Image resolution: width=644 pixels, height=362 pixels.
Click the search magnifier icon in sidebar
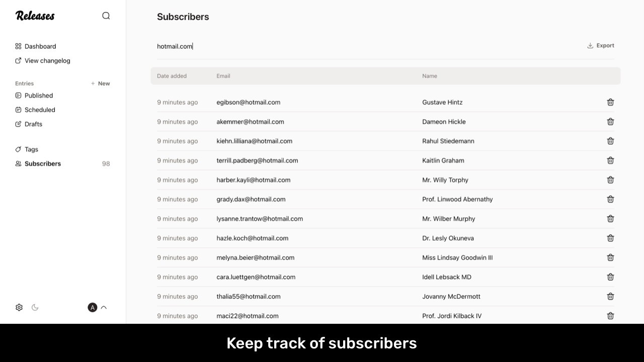point(106,16)
